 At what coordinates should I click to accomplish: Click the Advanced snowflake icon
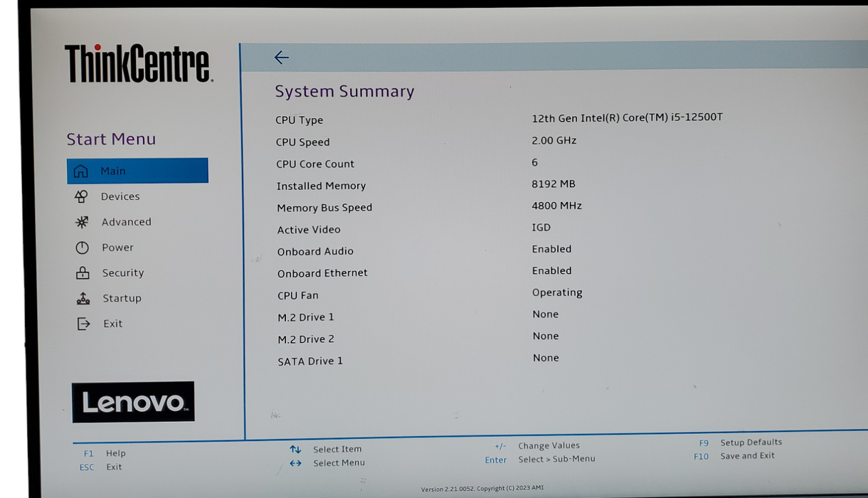pos(82,222)
